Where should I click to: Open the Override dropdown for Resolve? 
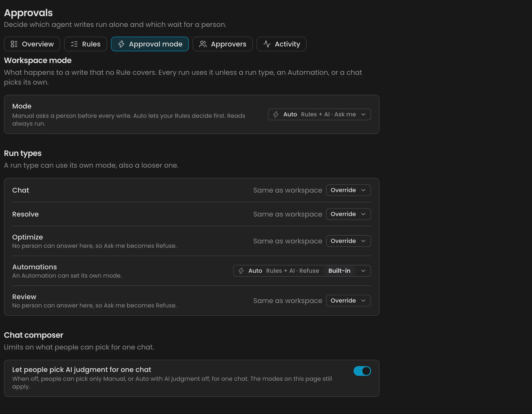[x=348, y=214]
